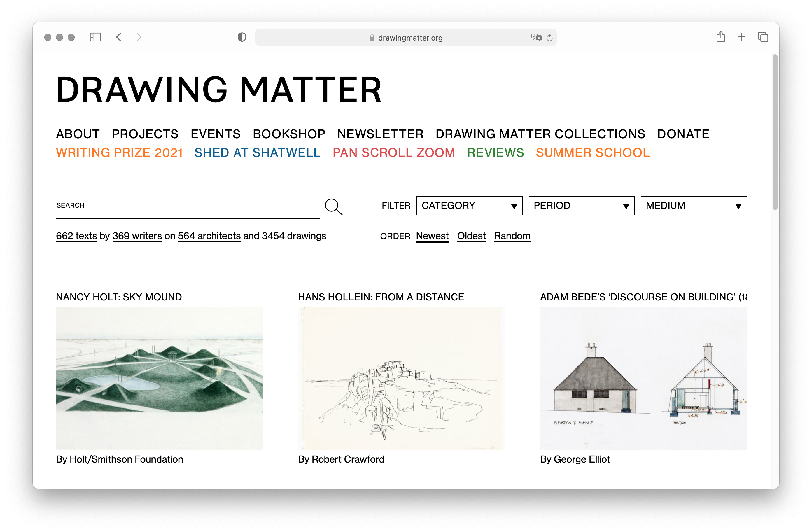812x532 pixels.
Task: Open the 564 architects link
Action: (x=209, y=236)
